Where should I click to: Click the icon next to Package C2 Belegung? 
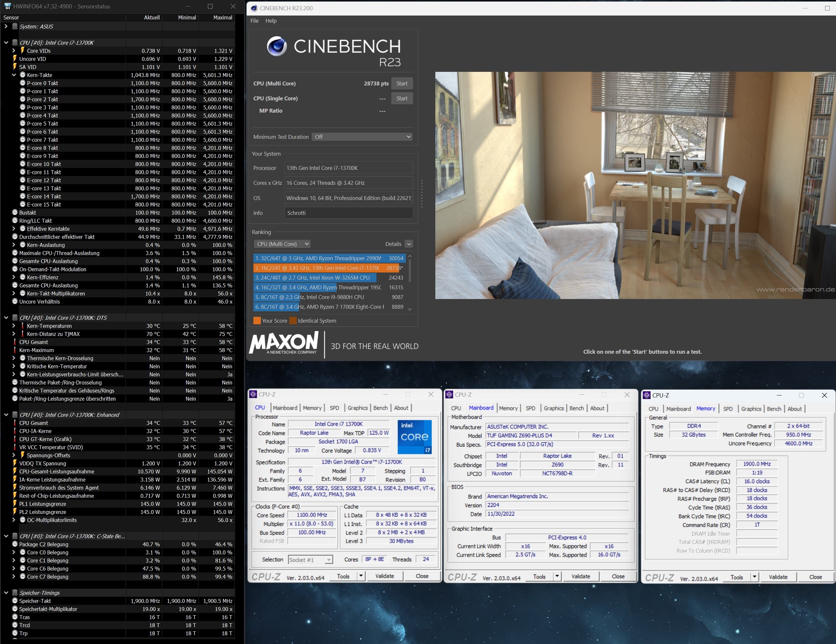[15, 544]
